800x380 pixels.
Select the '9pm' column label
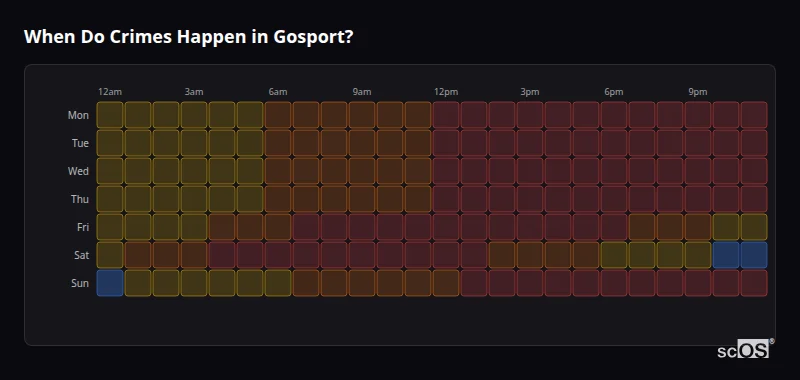pyautogui.click(x=698, y=92)
